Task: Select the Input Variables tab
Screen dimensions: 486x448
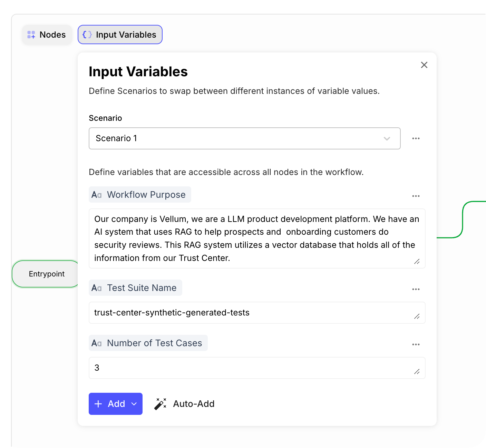Action: tap(120, 35)
